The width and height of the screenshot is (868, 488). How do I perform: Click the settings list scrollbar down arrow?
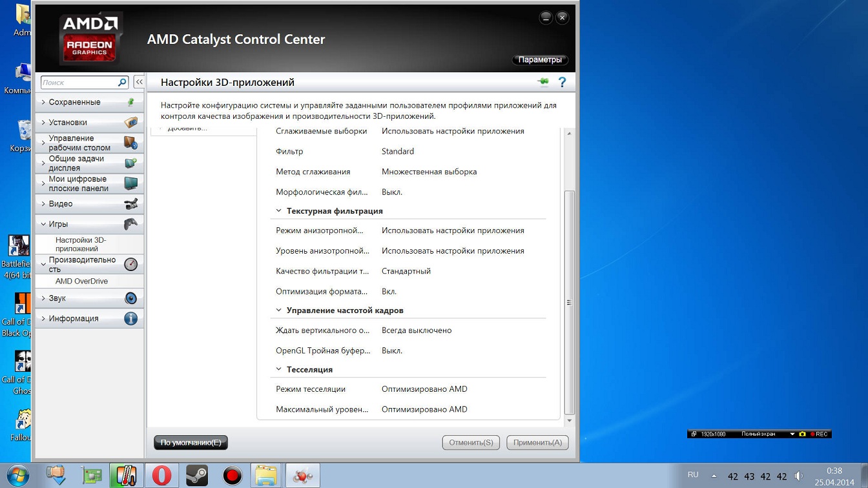[x=569, y=421]
